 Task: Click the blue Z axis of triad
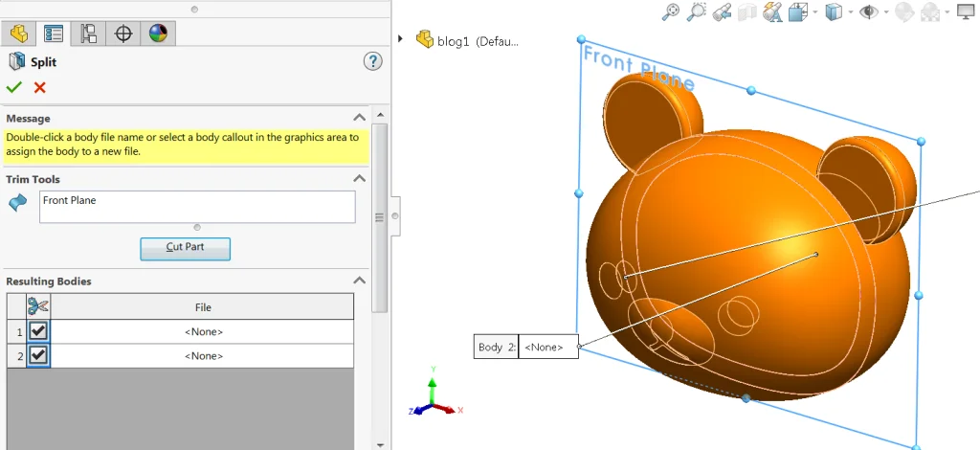[418, 410]
